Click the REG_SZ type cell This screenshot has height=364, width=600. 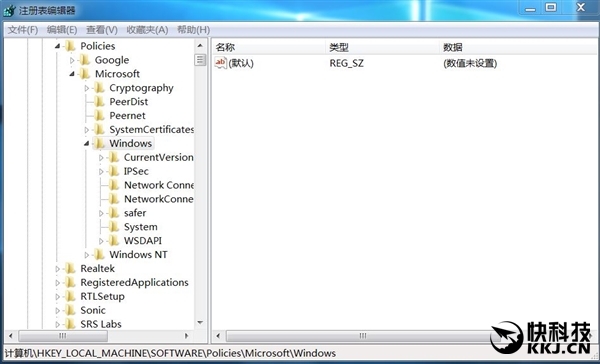tap(347, 63)
